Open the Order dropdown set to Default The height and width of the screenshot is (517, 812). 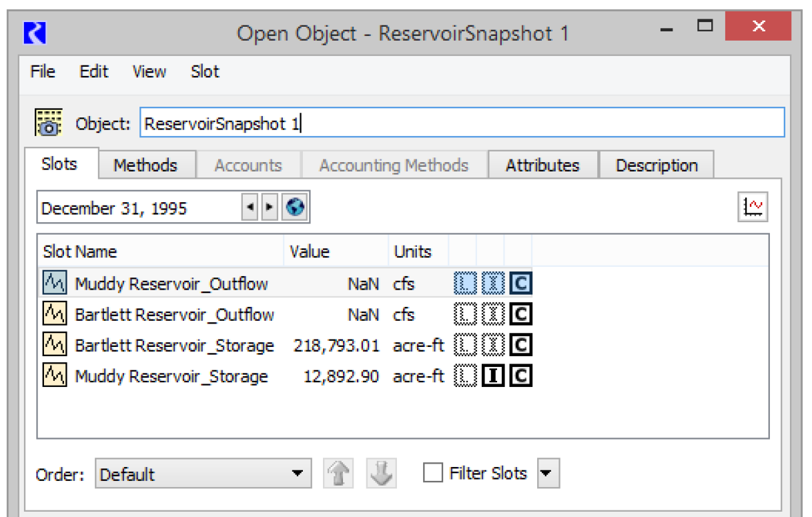click(203, 474)
